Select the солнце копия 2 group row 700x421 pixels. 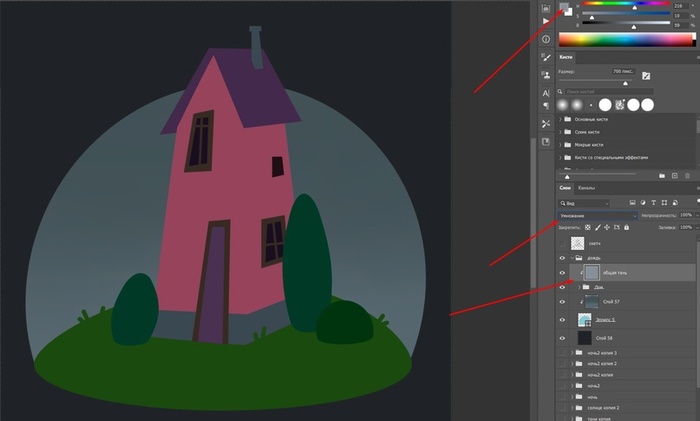(627, 408)
